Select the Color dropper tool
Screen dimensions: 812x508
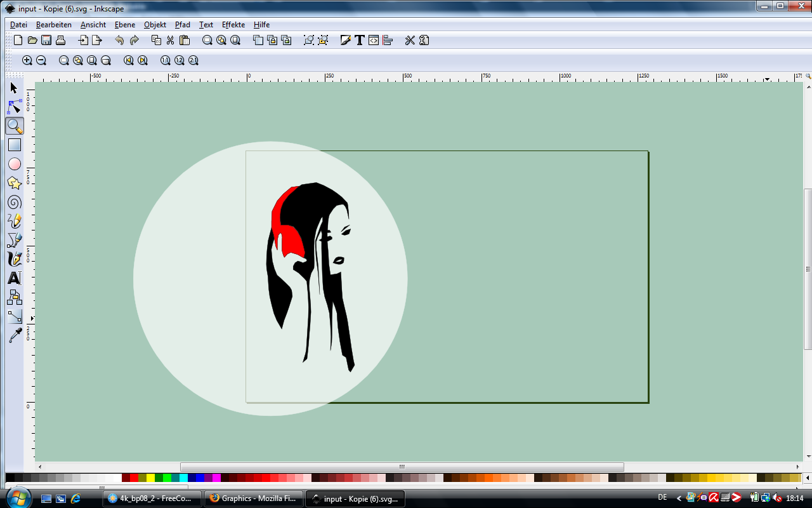point(15,335)
